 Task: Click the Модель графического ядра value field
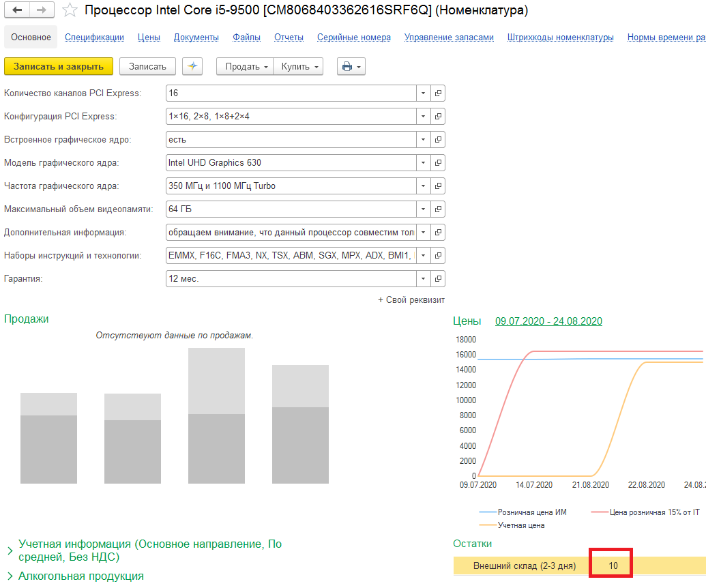291,162
